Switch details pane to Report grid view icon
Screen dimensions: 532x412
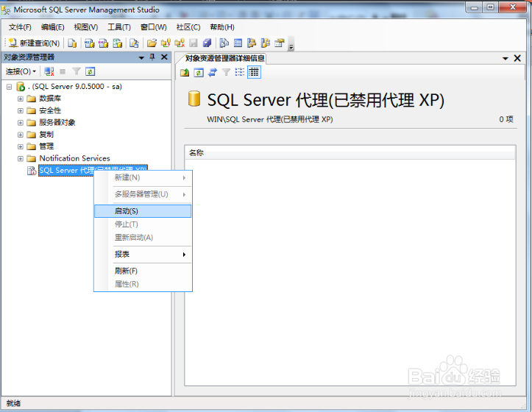click(x=254, y=72)
